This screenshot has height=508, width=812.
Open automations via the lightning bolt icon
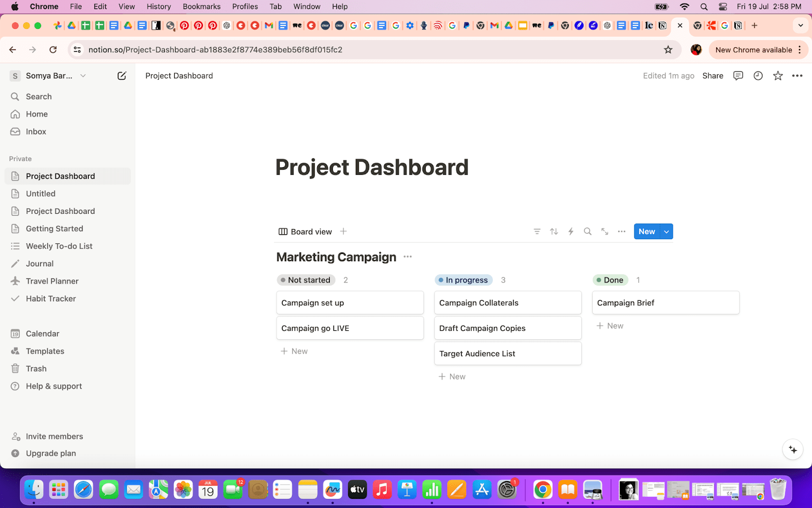[570, 231]
